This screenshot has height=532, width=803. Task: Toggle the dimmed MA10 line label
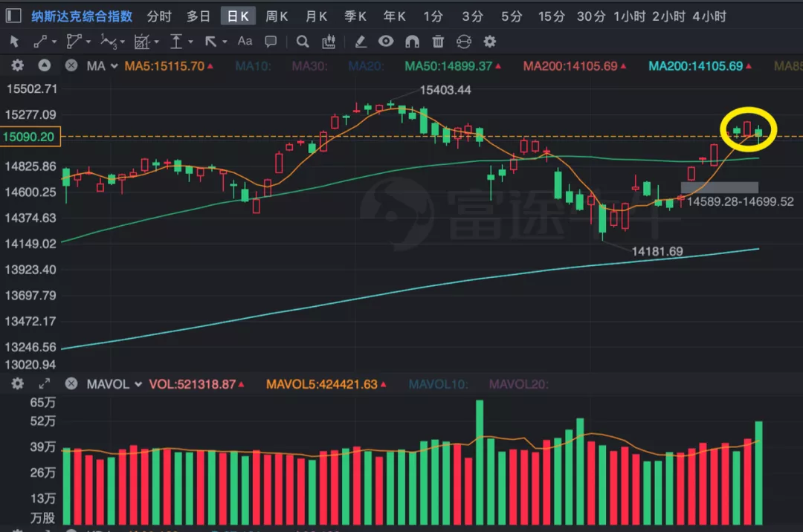pyautogui.click(x=254, y=66)
